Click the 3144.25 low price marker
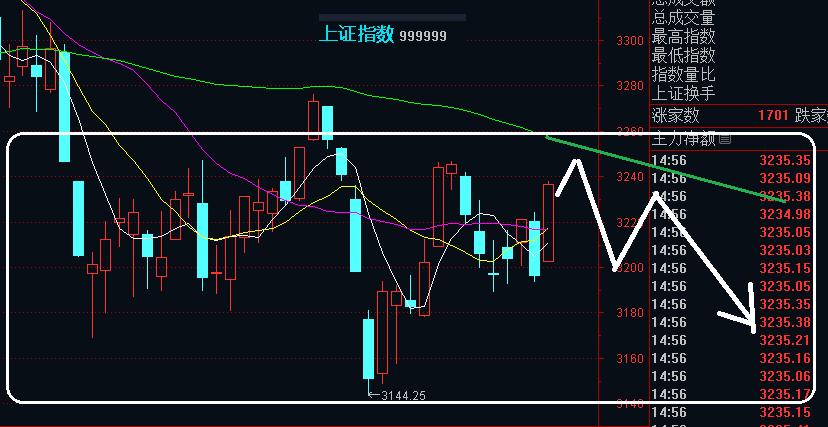 pos(403,395)
